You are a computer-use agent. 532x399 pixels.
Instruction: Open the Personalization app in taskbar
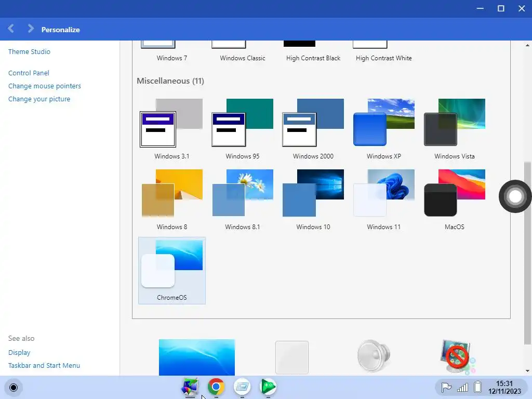(x=190, y=387)
